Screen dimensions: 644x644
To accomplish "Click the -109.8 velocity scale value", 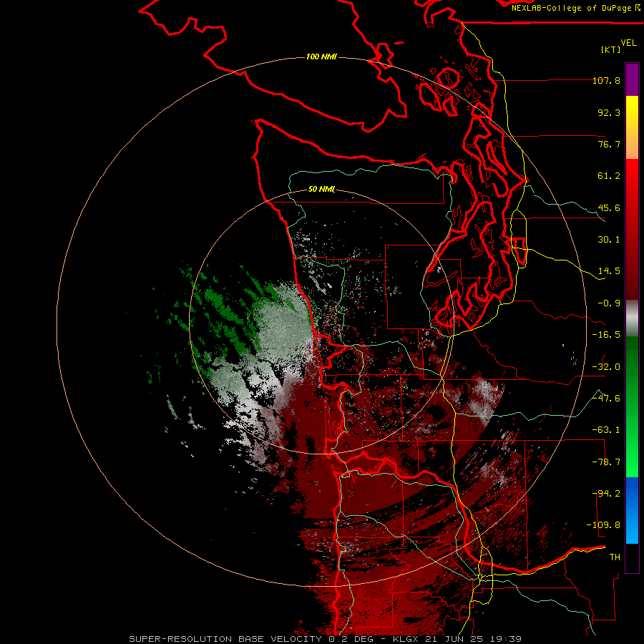I will point(603,525).
